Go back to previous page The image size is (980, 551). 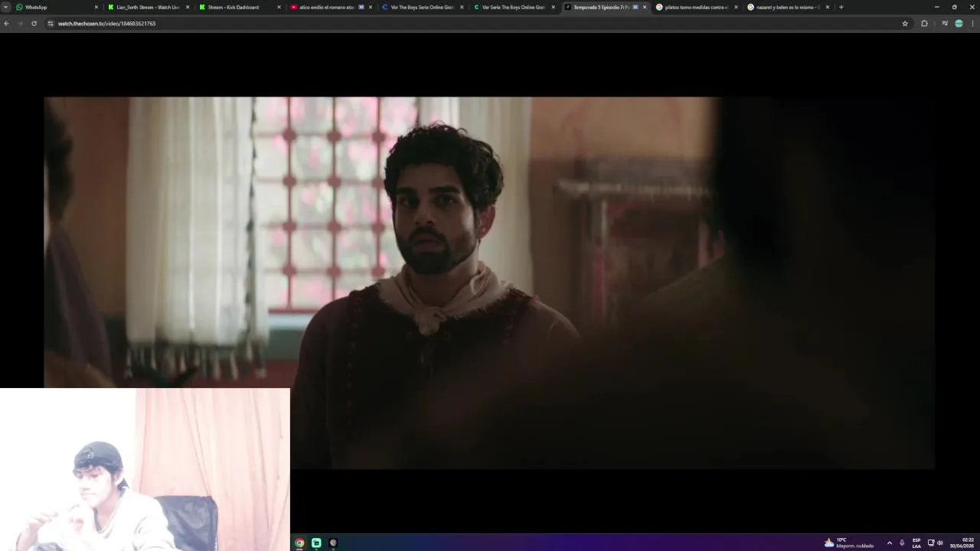click(x=6, y=24)
